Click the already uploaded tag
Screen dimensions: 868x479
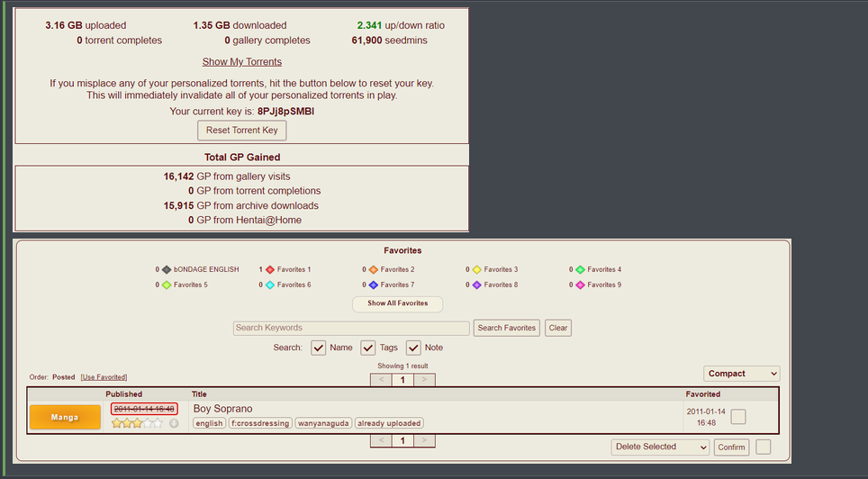389,423
